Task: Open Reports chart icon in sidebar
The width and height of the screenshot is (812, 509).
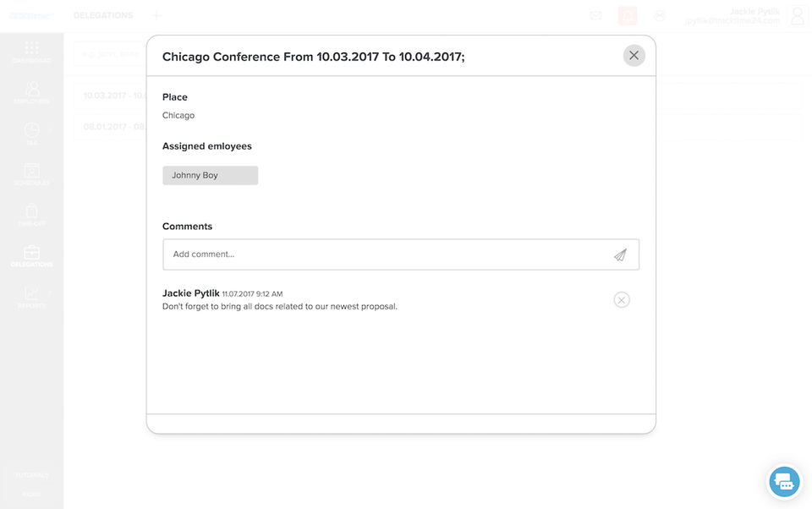Action: tap(31, 298)
